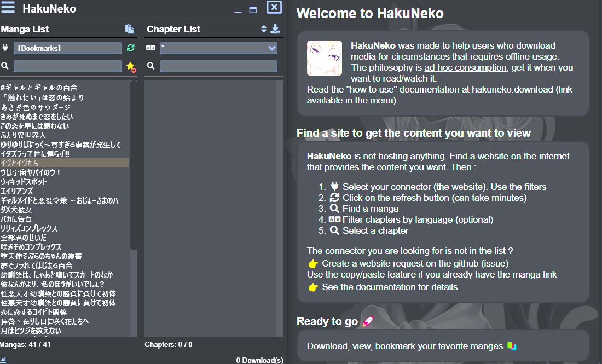Image resolution: width=602 pixels, height=364 pixels.
Task: Click the connector plug icon
Action: 5,48
